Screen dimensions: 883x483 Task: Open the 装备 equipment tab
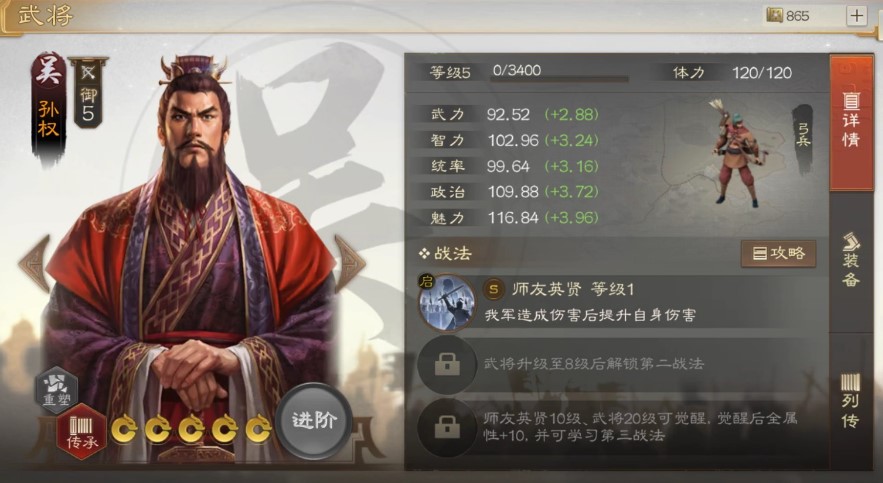coord(851,260)
